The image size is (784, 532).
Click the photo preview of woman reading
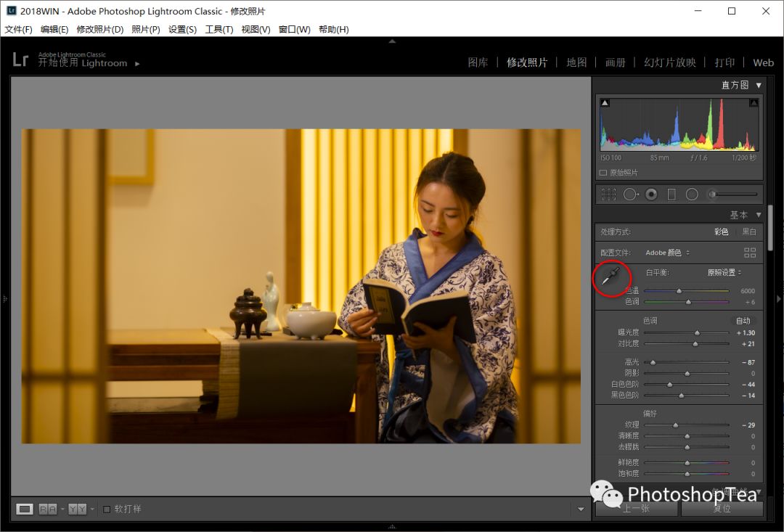(301, 286)
